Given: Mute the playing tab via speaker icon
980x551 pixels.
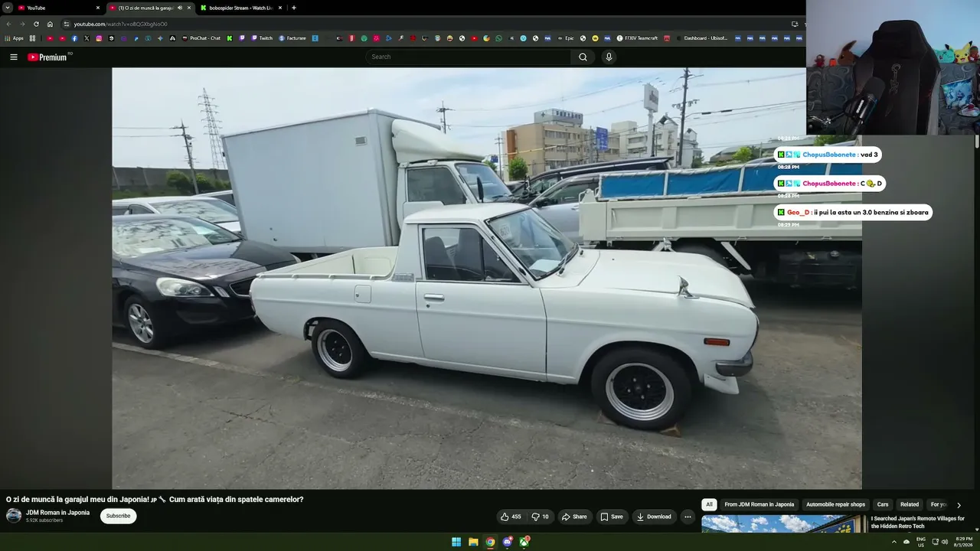Looking at the screenshot, I should 180,8.
